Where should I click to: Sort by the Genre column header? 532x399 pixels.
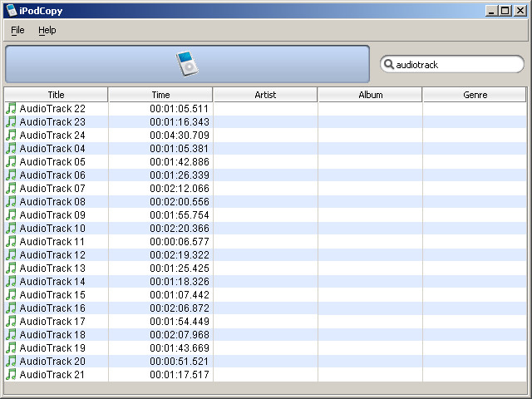(x=475, y=95)
